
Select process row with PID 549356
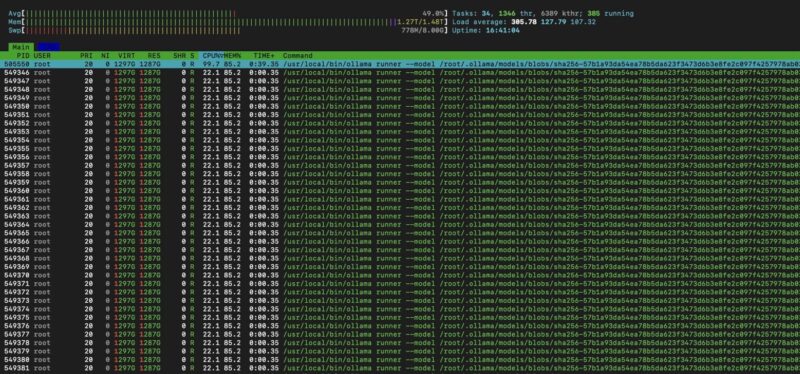(400, 157)
